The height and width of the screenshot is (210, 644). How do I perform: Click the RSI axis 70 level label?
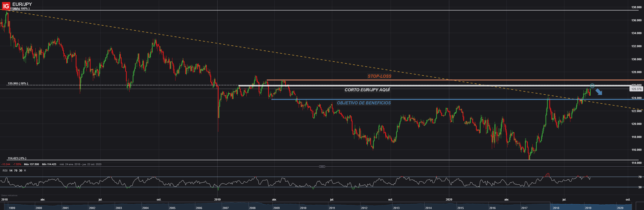click(640, 177)
